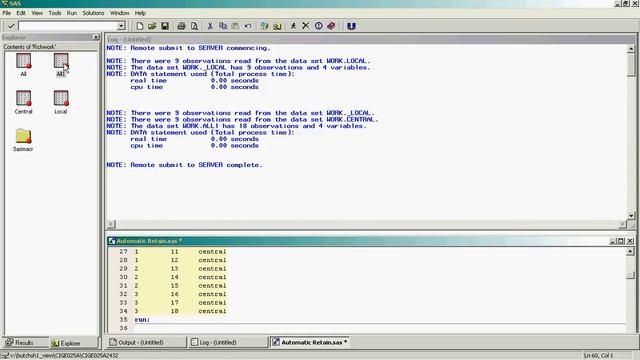
Task: Click the Log vertical scrollbar thumb
Action: (631, 64)
